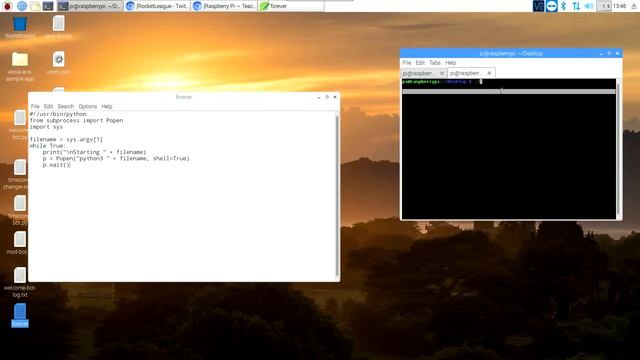Click the print Starting code line

[94, 152]
